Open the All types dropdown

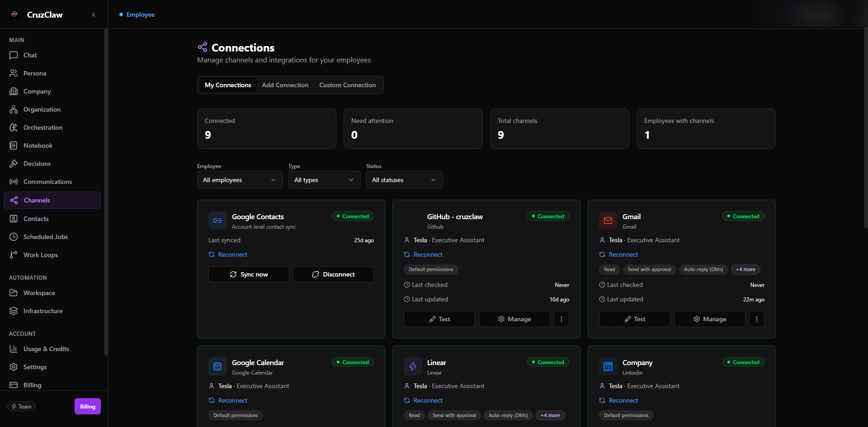(x=325, y=180)
